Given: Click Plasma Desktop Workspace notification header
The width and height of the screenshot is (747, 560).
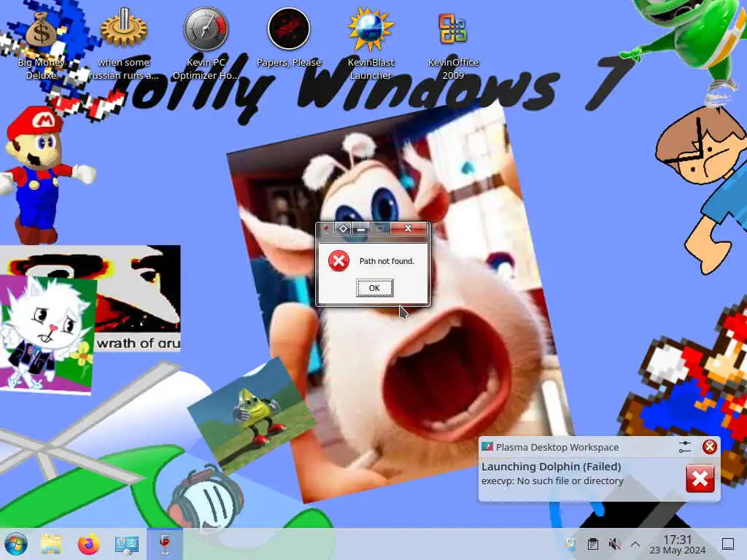Looking at the screenshot, I should point(557,447).
